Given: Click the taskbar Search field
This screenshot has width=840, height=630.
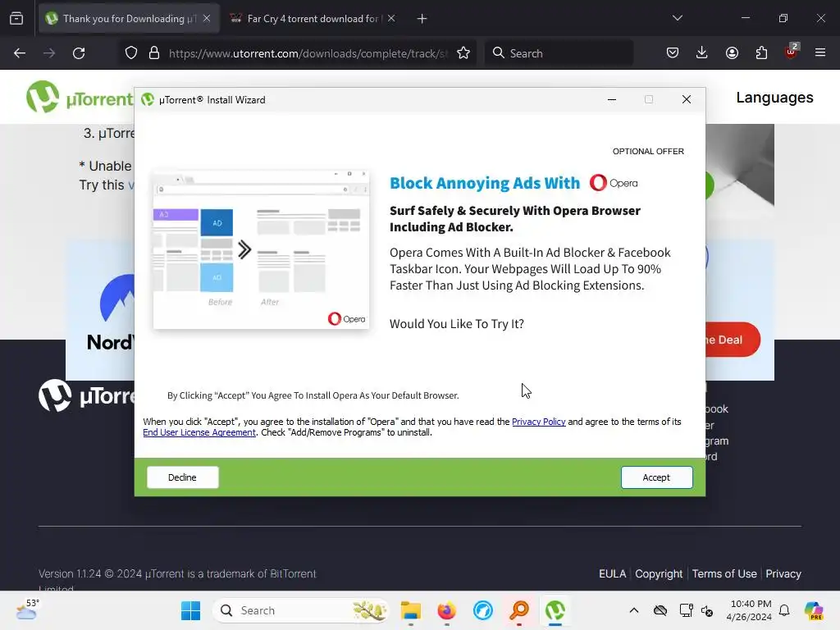Looking at the screenshot, I should (x=300, y=610).
